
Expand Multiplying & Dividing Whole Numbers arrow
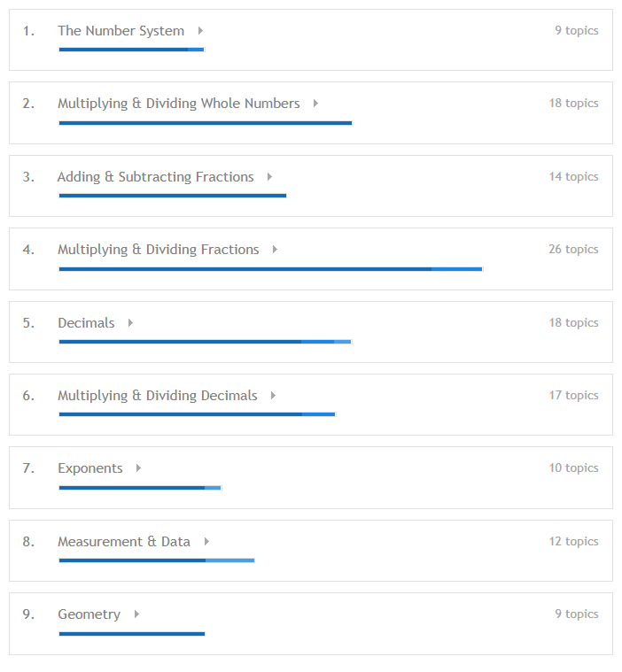point(315,104)
